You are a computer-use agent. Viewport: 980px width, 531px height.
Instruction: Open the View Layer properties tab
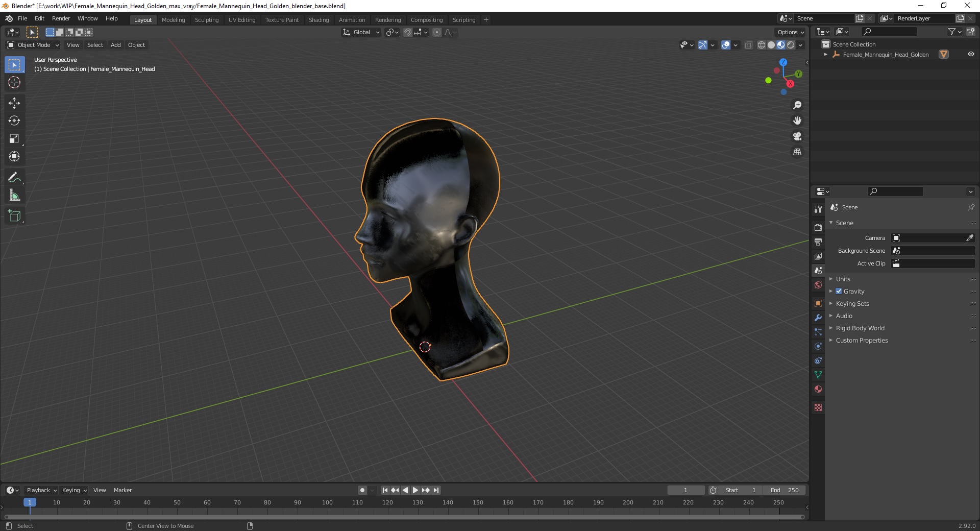tap(818, 256)
